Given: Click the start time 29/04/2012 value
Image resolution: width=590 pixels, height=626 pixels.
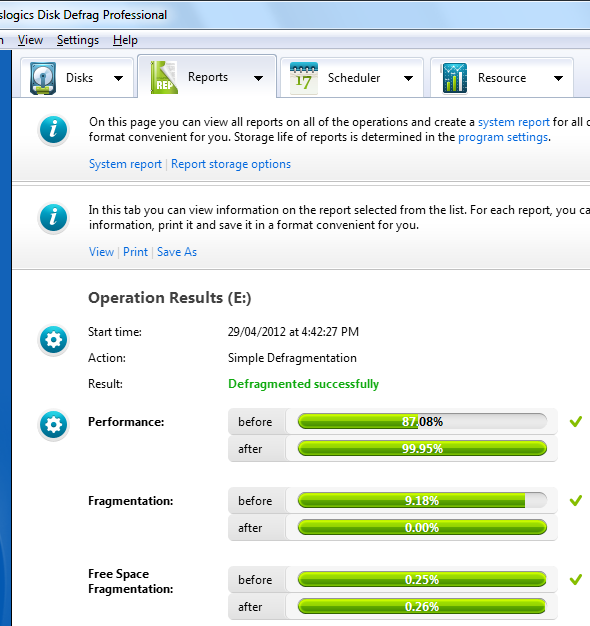Looking at the screenshot, I should tap(293, 332).
